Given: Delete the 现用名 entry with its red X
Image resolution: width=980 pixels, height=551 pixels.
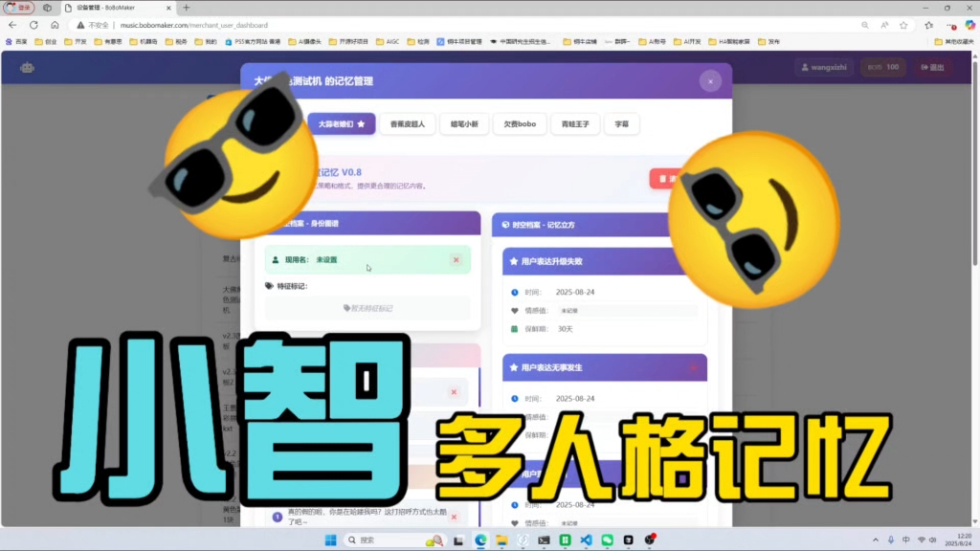Looking at the screenshot, I should tap(457, 260).
